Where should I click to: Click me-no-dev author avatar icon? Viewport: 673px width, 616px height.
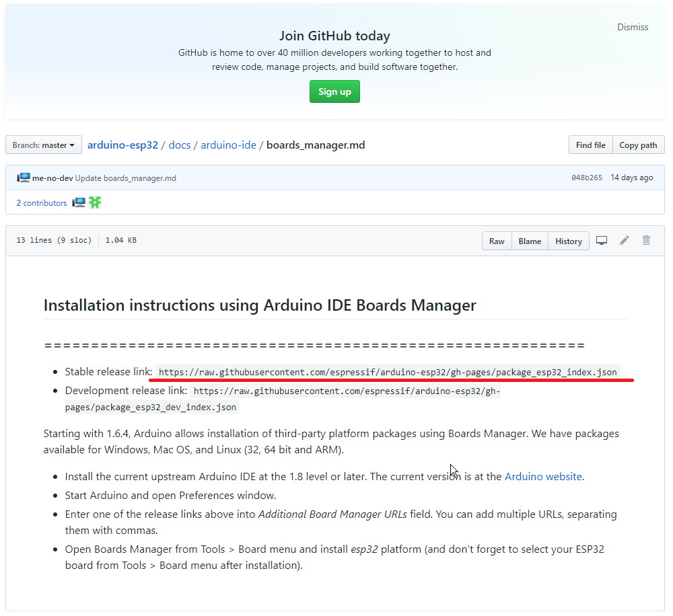(x=24, y=178)
